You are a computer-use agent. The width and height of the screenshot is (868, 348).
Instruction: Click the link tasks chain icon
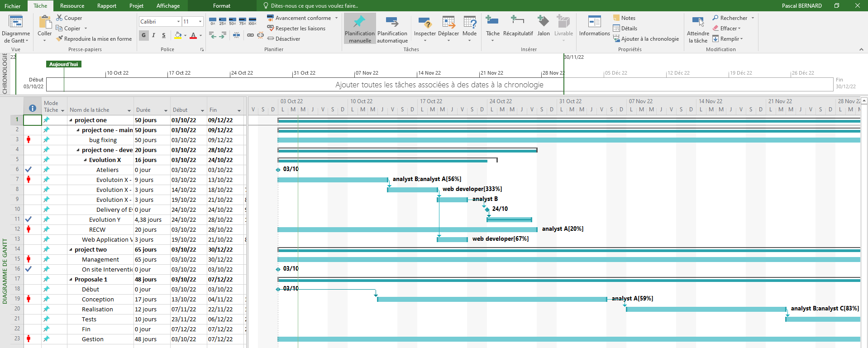pyautogui.click(x=250, y=35)
